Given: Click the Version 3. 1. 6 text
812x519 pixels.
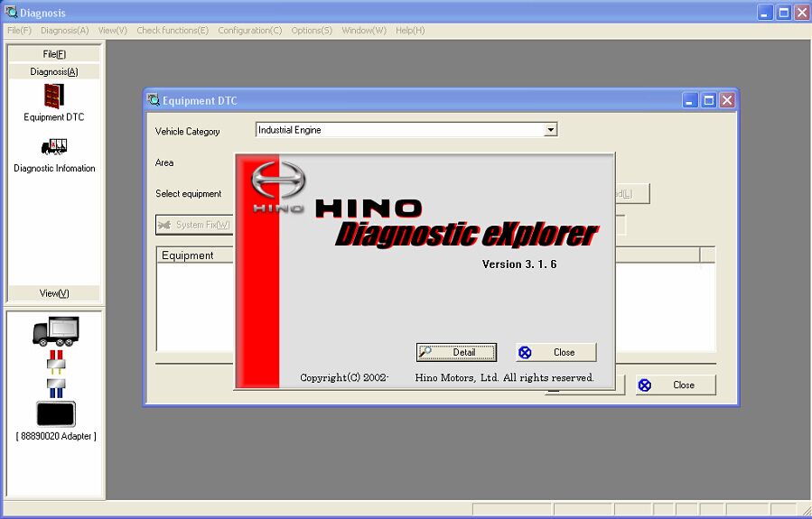Looking at the screenshot, I should pyautogui.click(x=518, y=264).
